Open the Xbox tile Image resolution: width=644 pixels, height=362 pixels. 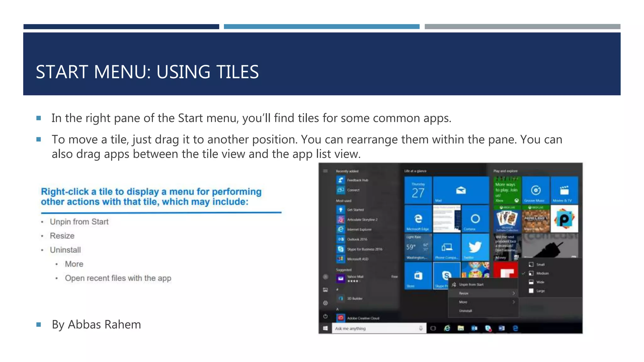[x=507, y=190]
